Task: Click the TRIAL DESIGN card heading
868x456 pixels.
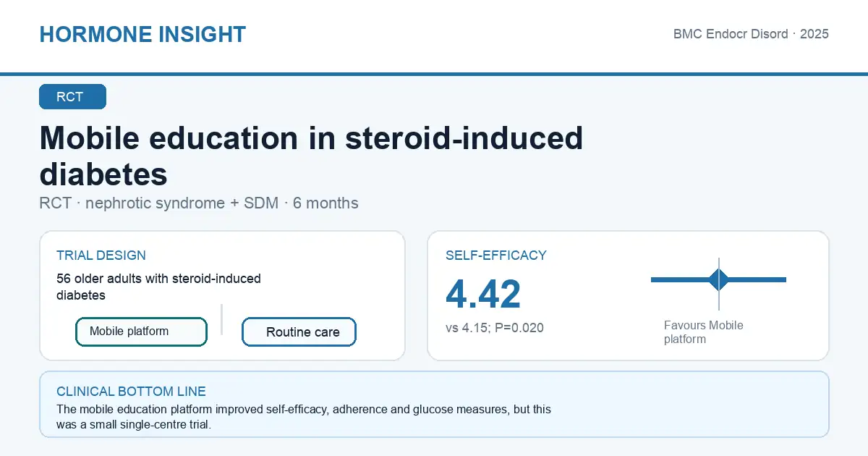Action: tap(101, 256)
